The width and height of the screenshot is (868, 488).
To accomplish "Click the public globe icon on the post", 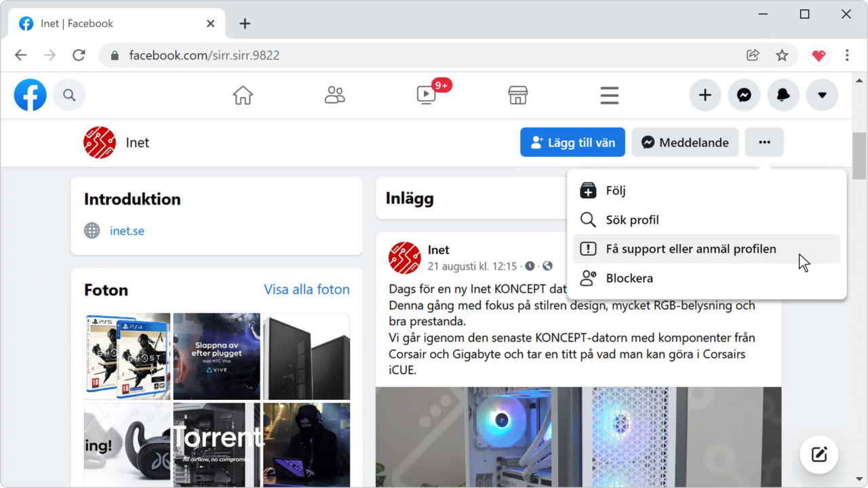I will [x=547, y=266].
